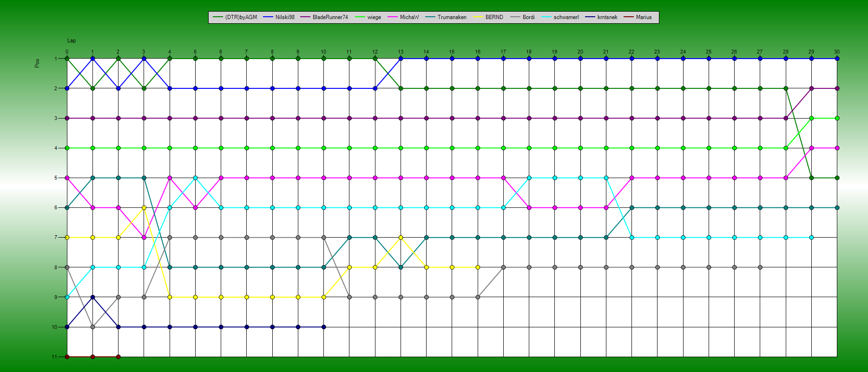Click Marius's dark red marker at lap 2

(118, 357)
